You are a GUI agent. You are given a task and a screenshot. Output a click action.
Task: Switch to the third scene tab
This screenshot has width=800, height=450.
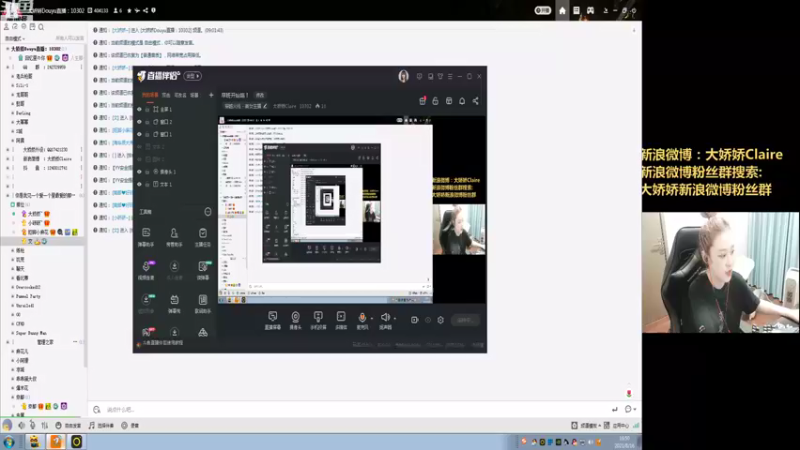coord(180,95)
